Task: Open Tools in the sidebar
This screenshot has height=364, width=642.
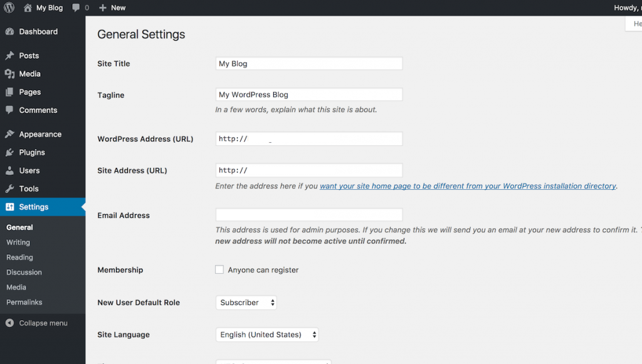Action: pos(43,189)
